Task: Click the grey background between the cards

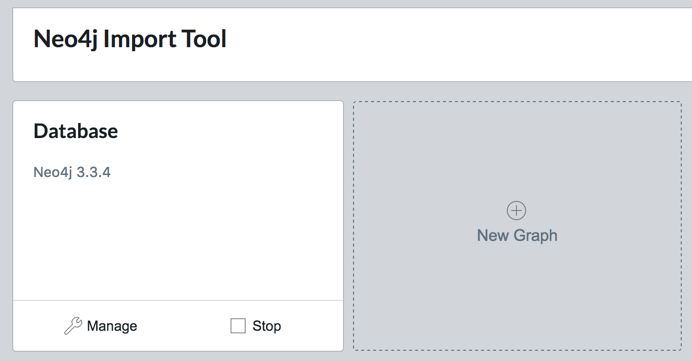Action: pyautogui.click(x=348, y=226)
